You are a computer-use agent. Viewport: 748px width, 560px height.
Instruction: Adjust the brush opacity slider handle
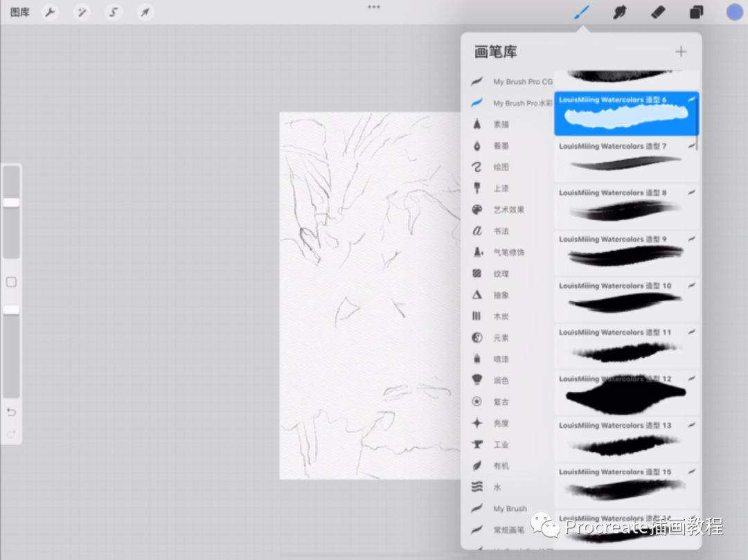click(12, 310)
